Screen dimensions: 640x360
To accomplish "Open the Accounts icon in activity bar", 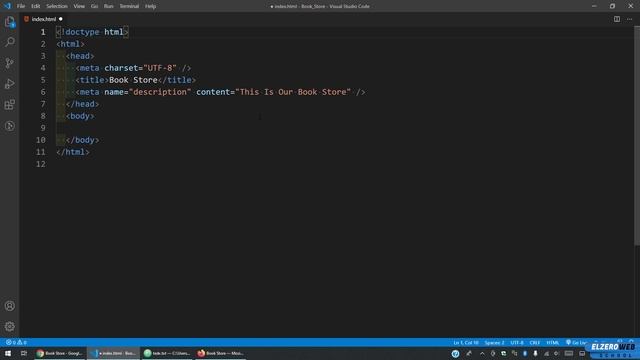I will point(10,306).
